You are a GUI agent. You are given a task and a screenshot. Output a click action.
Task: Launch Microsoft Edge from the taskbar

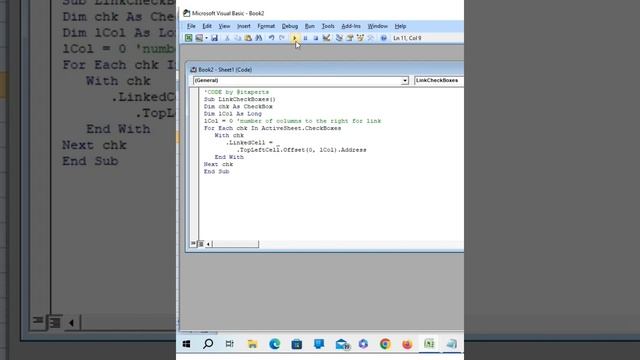coord(275,344)
